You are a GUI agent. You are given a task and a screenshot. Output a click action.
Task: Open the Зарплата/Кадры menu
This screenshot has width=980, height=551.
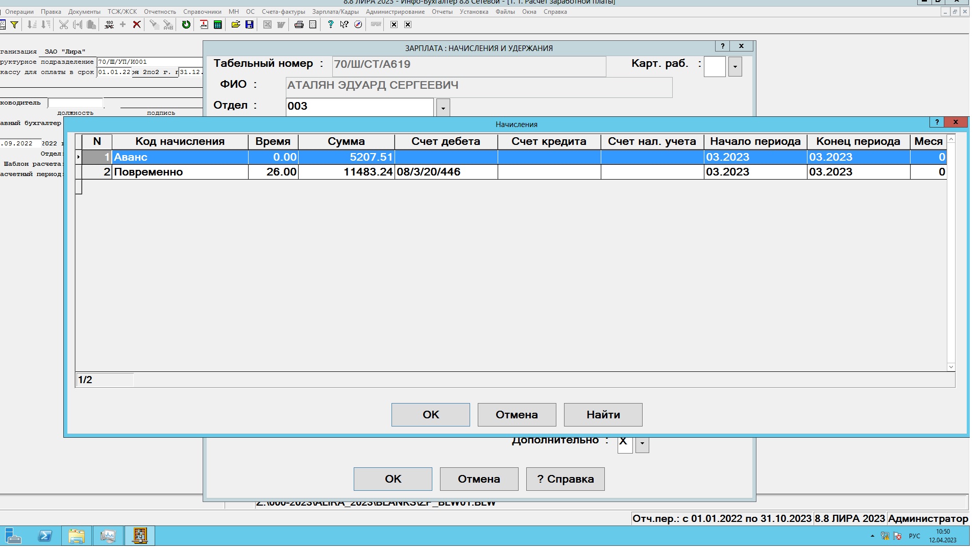[335, 12]
